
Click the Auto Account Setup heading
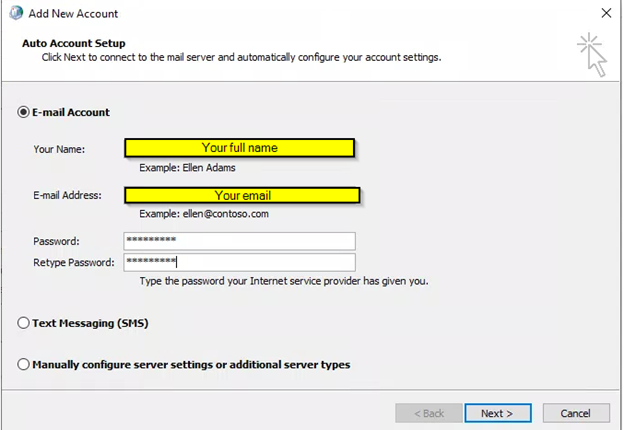click(x=73, y=44)
